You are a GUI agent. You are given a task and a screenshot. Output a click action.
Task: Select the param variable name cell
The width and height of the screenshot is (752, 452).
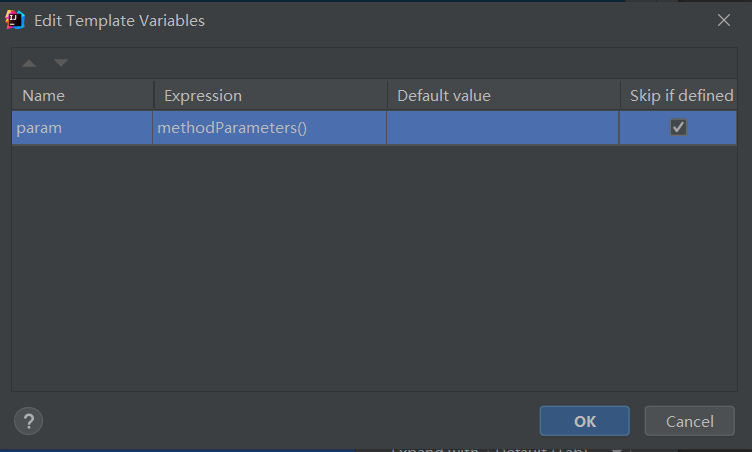(81, 128)
